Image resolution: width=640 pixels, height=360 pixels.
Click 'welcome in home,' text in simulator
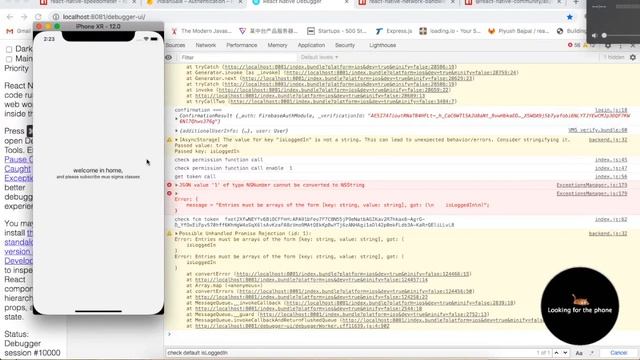[x=98, y=170]
